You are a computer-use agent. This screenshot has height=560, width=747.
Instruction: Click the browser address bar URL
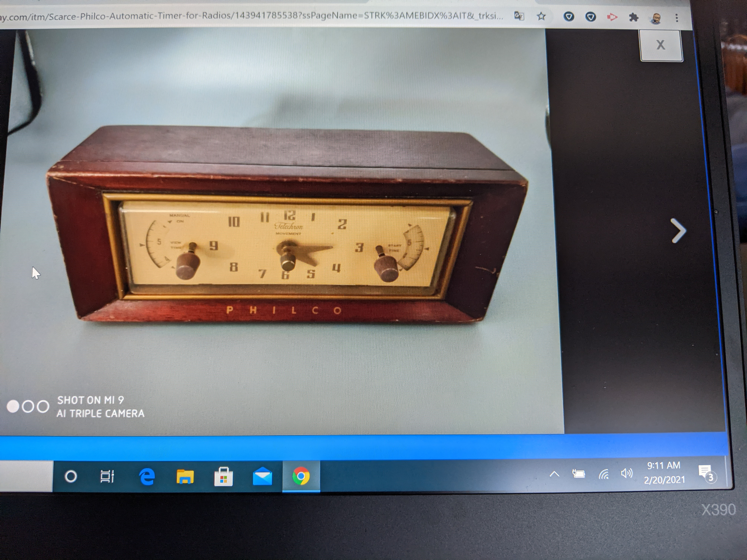pos(252,16)
